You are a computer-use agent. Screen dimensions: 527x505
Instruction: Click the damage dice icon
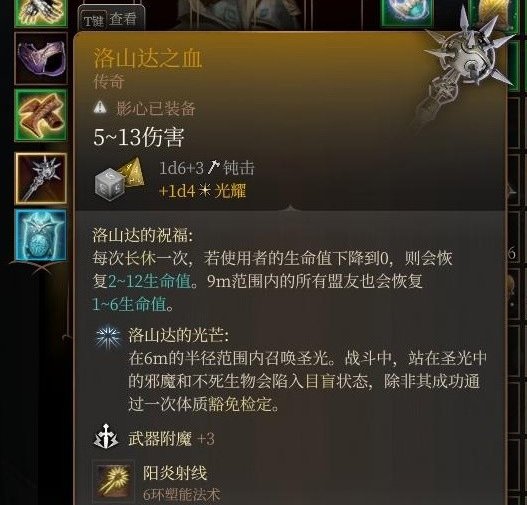point(120,179)
